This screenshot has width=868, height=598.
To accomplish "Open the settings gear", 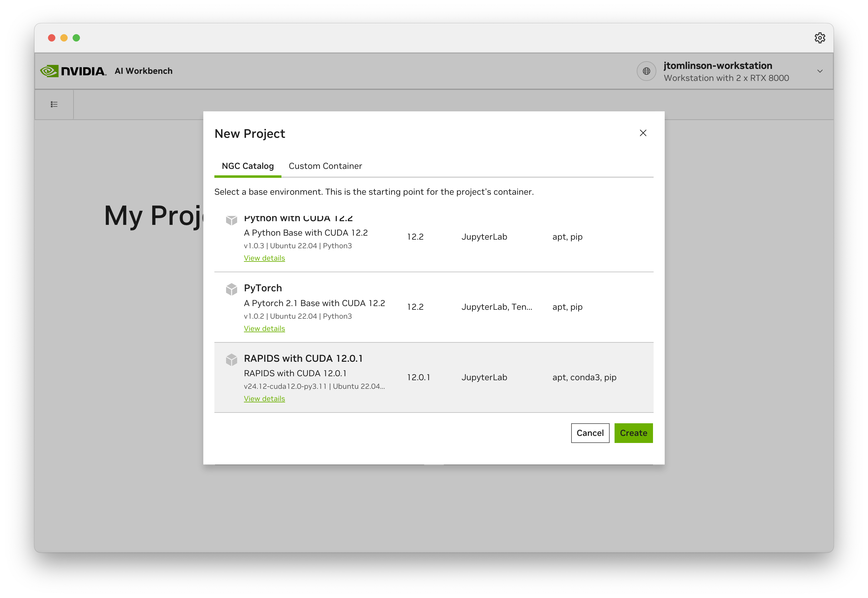I will click(820, 38).
